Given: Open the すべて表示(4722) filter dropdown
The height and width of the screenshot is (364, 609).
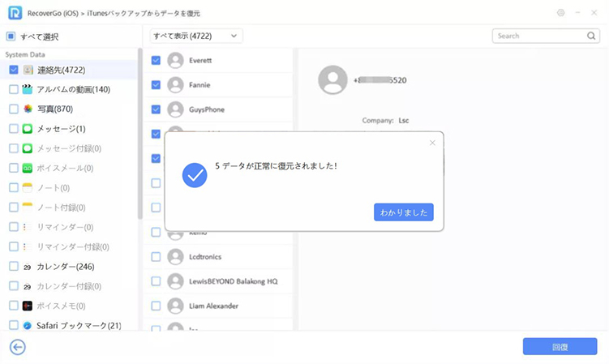Looking at the screenshot, I should pyautogui.click(x=196, y=36).
